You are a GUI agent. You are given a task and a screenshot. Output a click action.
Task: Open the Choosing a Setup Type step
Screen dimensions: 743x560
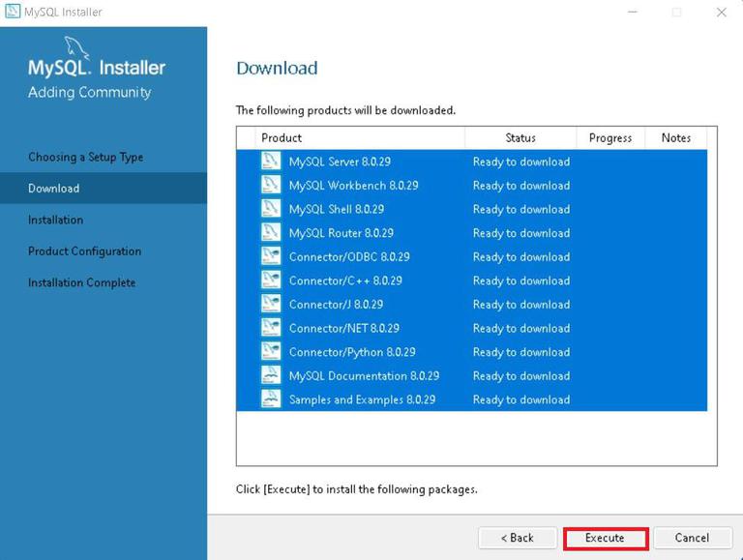click(x=86, y=157)
